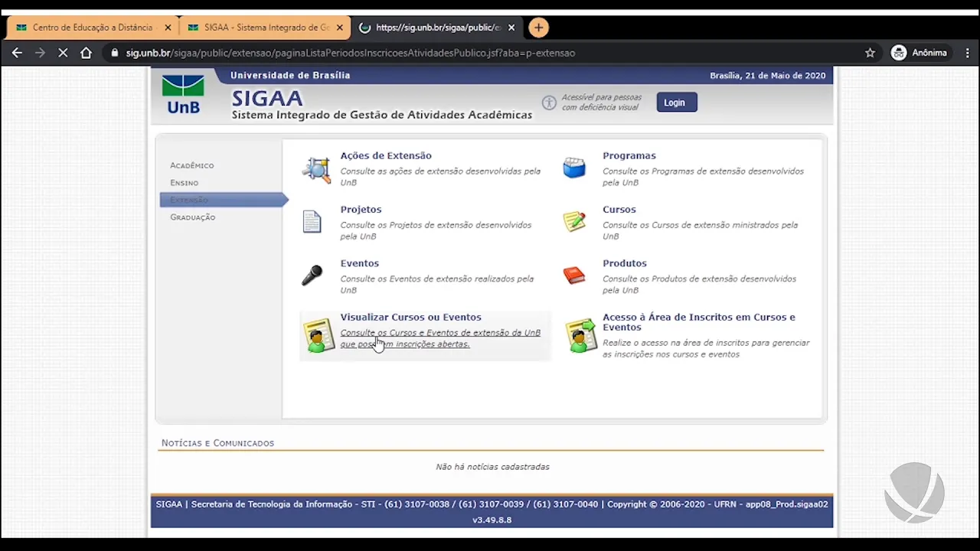980x551 pixels.
Task: Click the Eventos microphone icon
Action: 312,275
